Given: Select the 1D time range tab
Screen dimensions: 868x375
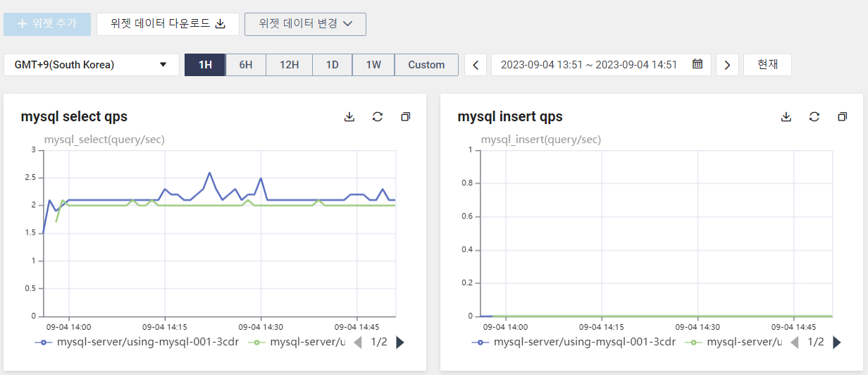Looking at the screenshot, I should point(333,65).
